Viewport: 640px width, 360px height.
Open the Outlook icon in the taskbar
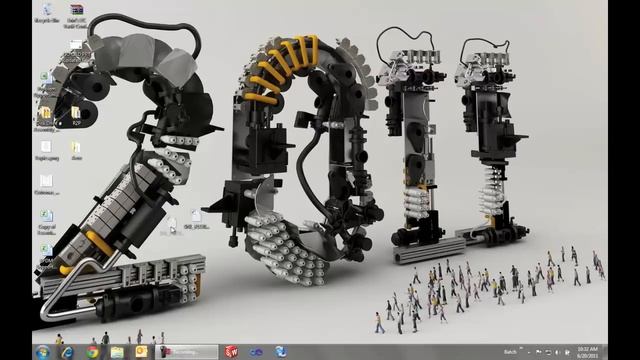(142, 352)
